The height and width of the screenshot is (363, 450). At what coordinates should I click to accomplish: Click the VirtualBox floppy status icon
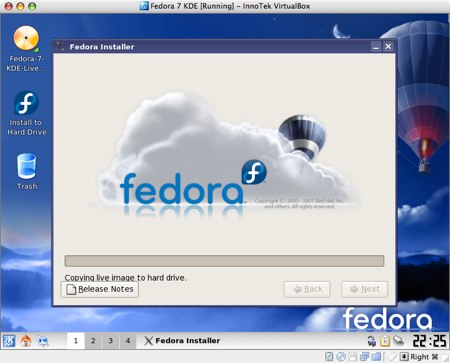coord(352,357)
